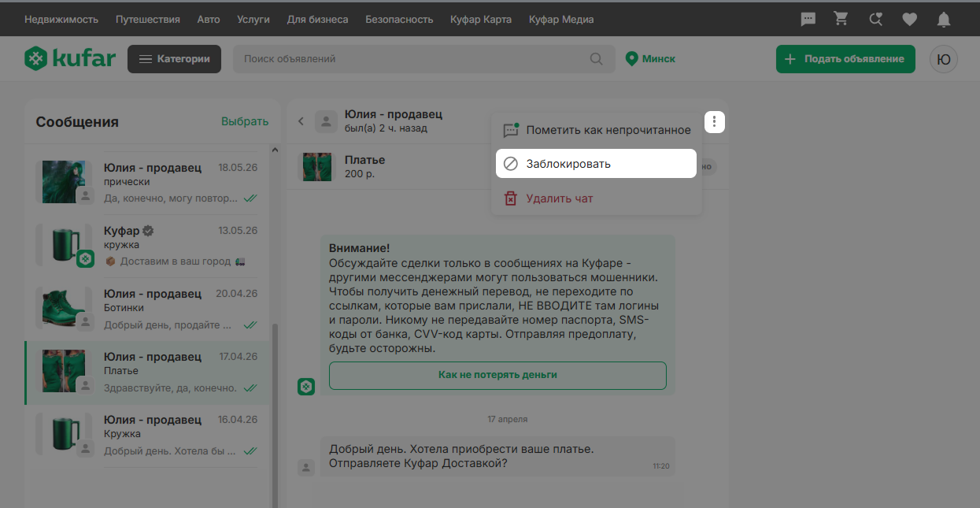Open the Категории dropdown button
Image resolution: width=980 pixels, height=508 pixels.
point(174,59)
